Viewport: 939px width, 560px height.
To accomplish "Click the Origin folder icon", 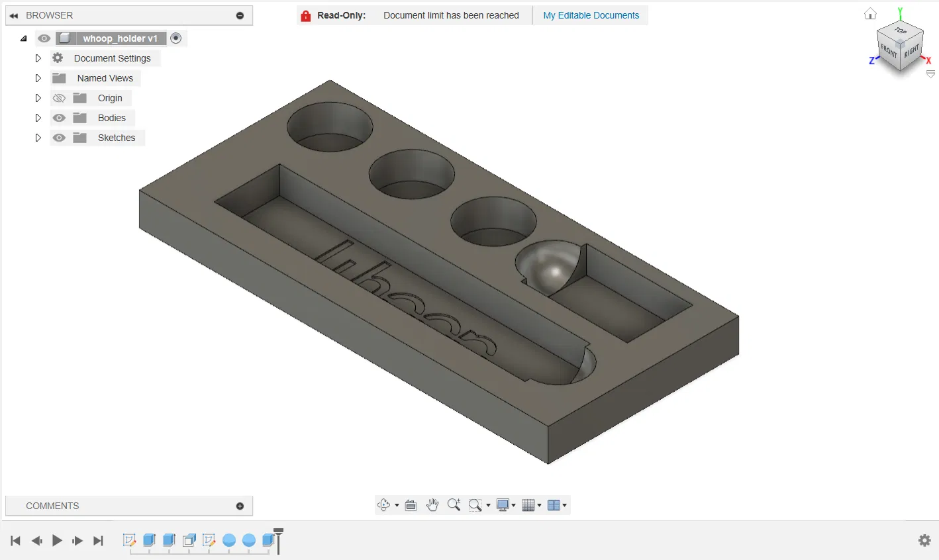I will pyautogui.click(x=80, y=98).
